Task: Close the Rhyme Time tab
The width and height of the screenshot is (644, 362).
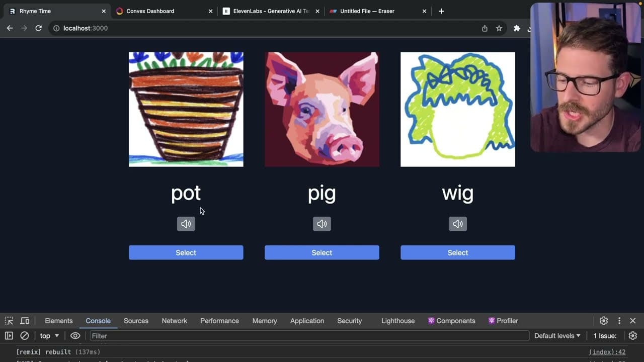Action: [104, 11]
